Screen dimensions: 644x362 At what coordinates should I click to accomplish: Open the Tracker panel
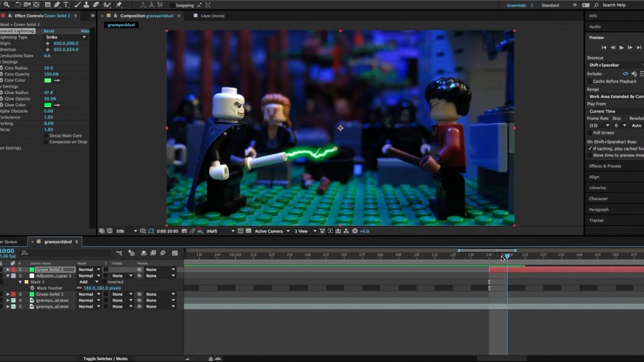pyautogui.click(x=596, y=220)
